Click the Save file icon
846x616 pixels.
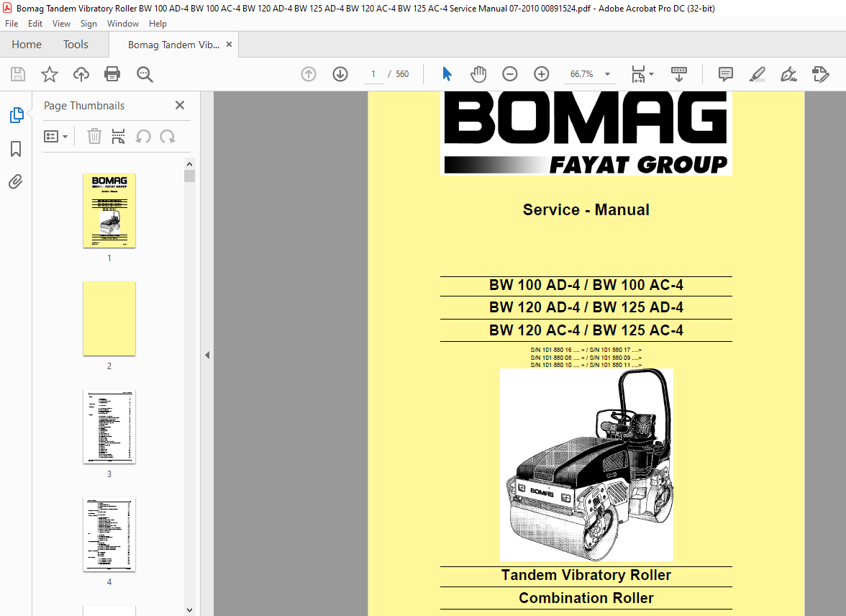18,74
